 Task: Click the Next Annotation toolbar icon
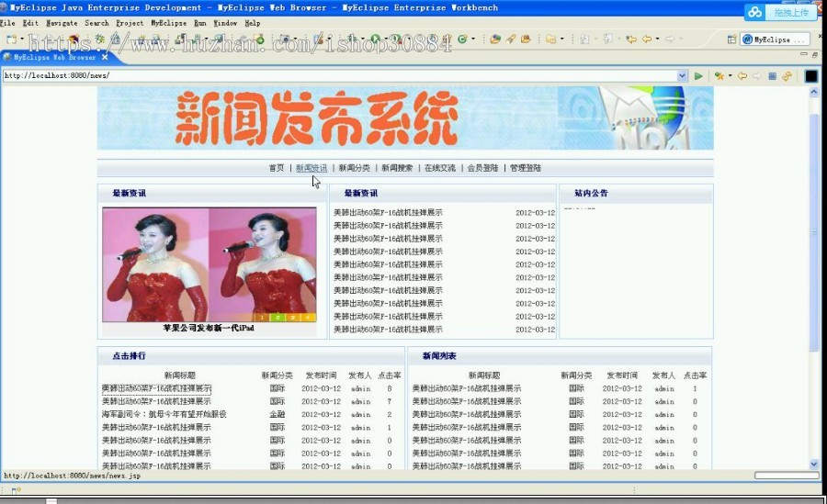[x=584, y=39]
